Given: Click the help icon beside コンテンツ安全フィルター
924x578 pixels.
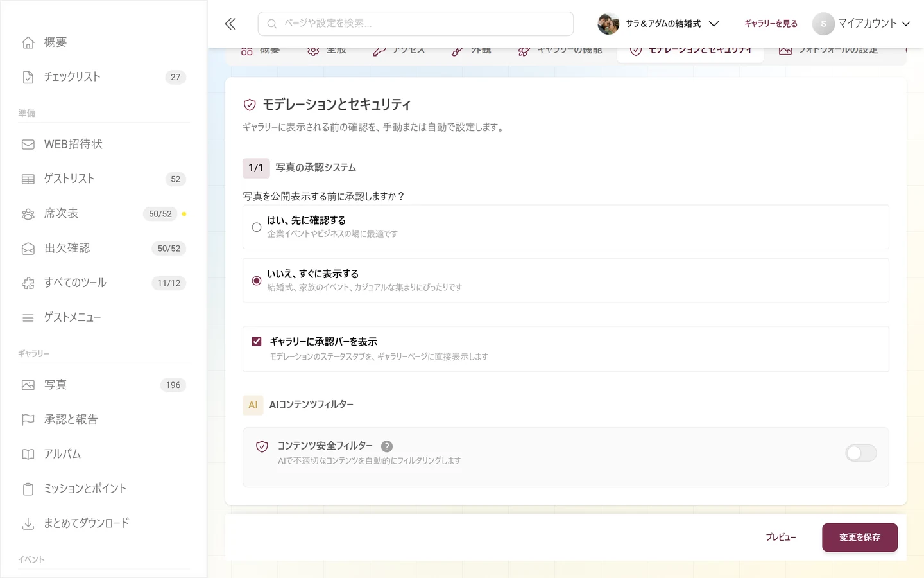Looking at the screenshot, I should click(387, 446).
